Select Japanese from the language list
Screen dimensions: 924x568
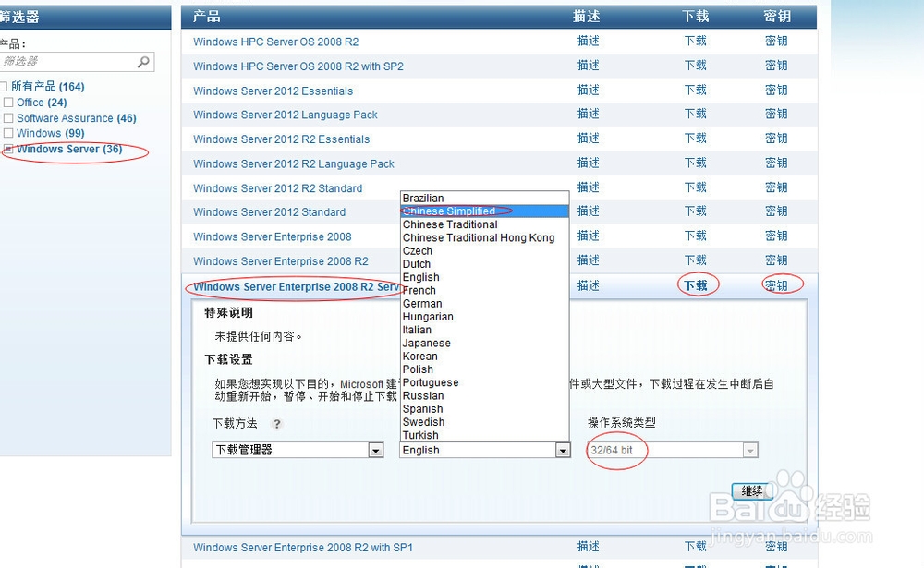pyautogui.click(x=426, y=343)
